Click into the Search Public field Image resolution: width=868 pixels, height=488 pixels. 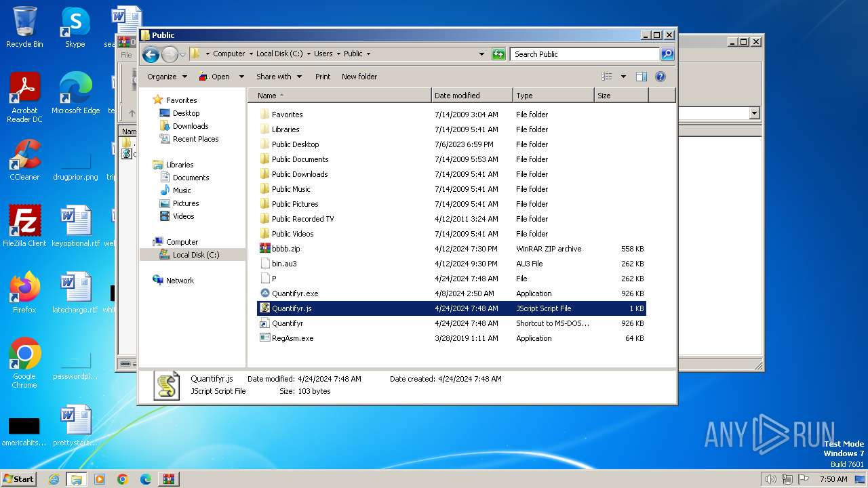[x=585, y=54]
